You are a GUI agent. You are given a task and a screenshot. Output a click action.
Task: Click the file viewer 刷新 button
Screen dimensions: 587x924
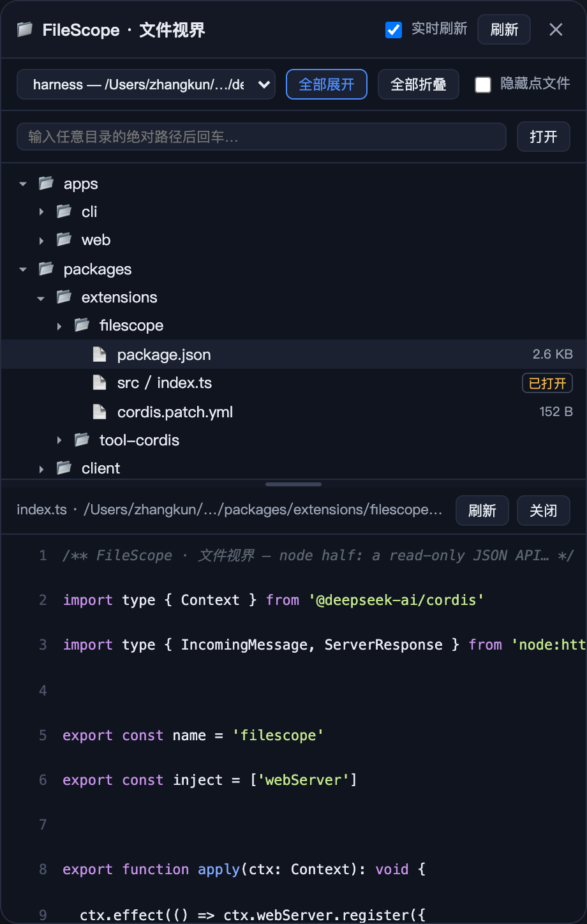click(482, 510)
